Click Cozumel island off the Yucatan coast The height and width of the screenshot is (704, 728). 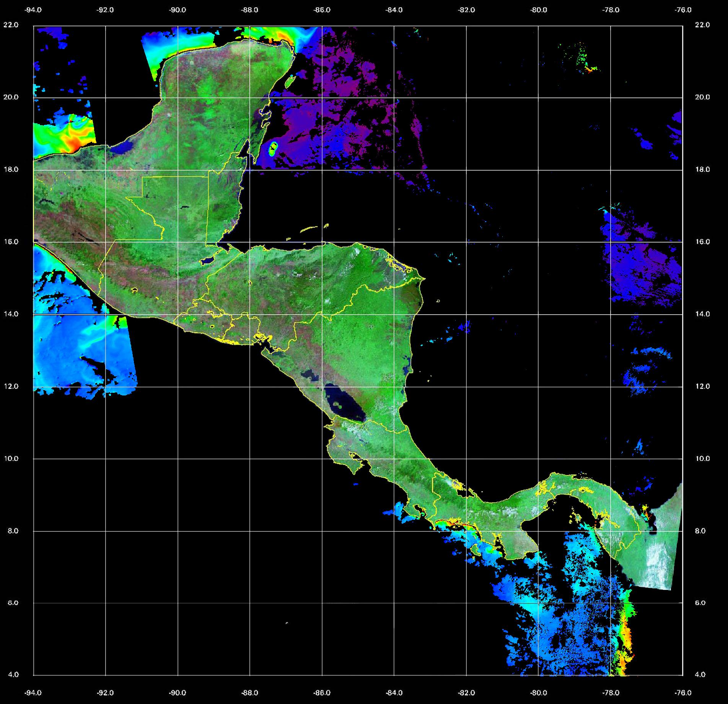coord(291,81)
